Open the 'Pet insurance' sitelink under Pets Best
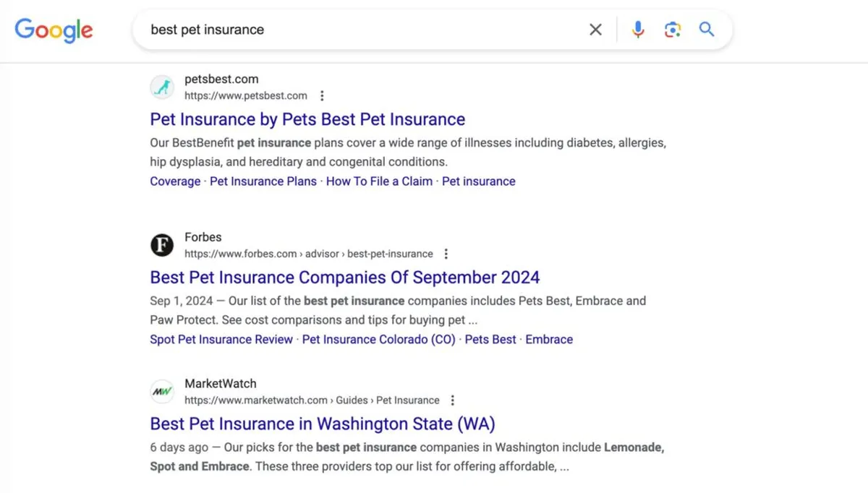 click(479, 181)
